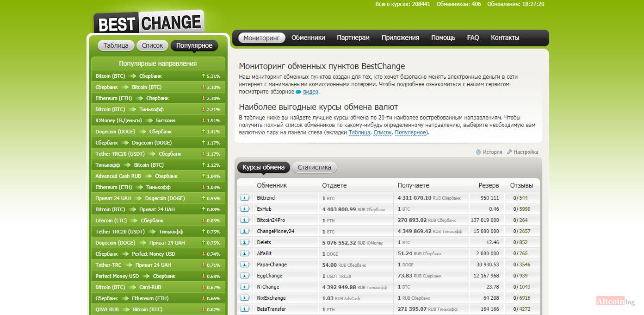
Task: Select Bitcoin (BTC) to Сбербанк direction
Action: [x=158, y=76]
